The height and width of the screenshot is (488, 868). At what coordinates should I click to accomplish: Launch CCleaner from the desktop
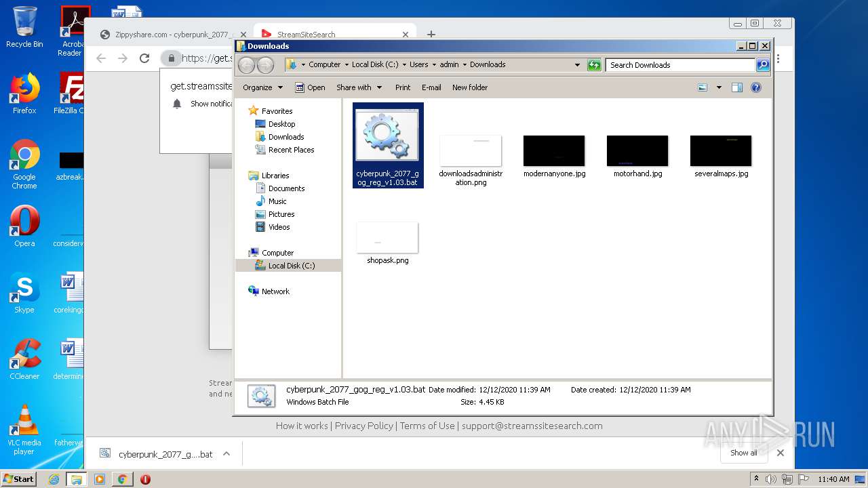point(24,359)
